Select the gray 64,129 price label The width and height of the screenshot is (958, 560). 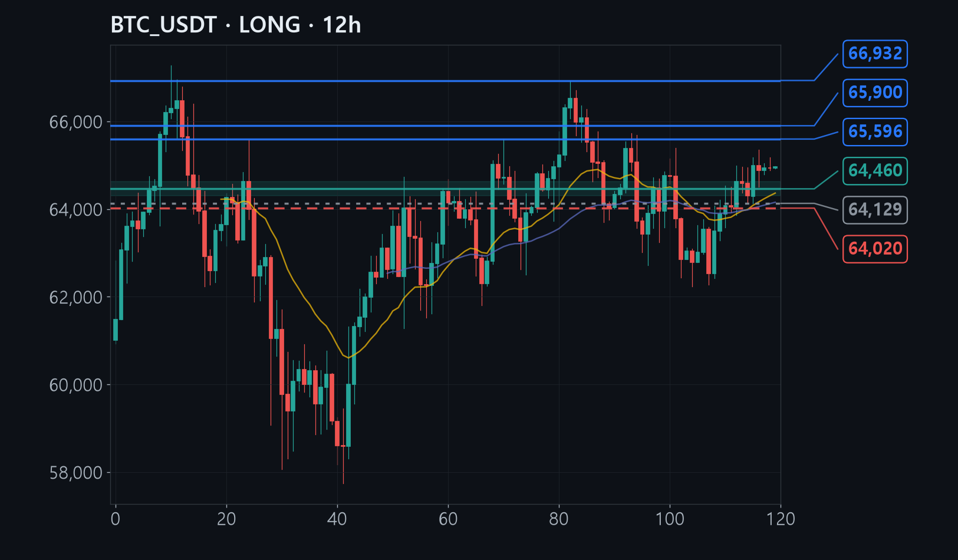pyautogui.click(x=875, y=210)
